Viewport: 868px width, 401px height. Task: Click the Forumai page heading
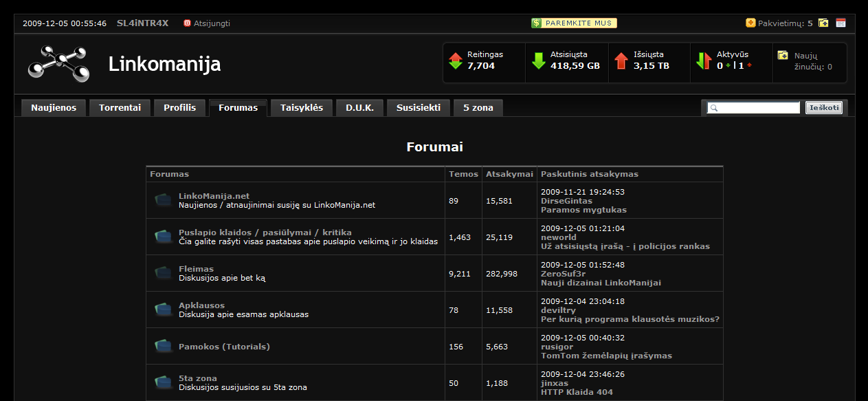(434, 147)
